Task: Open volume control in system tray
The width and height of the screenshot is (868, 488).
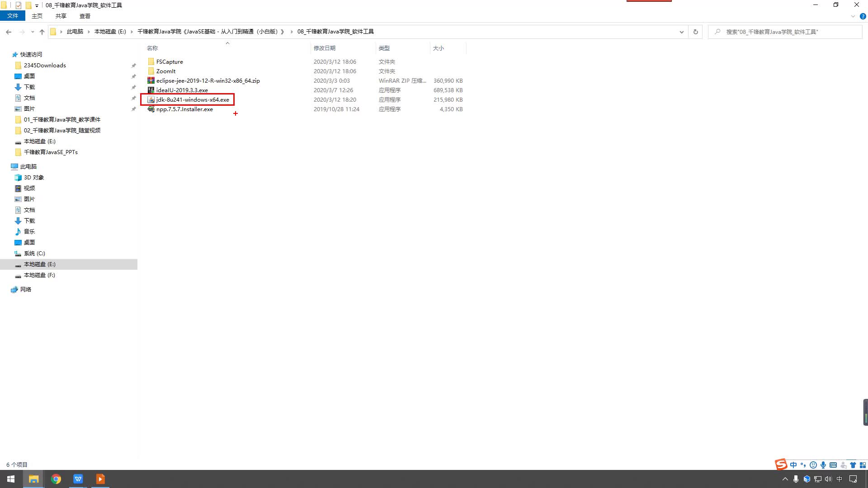Action: click(828, 479)
